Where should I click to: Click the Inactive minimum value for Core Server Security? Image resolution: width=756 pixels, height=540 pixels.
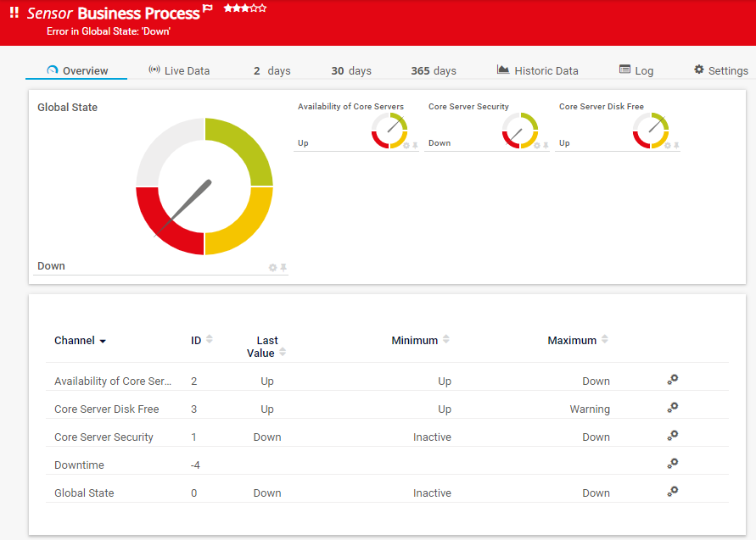pyautogui.click(x=432, y=437)
